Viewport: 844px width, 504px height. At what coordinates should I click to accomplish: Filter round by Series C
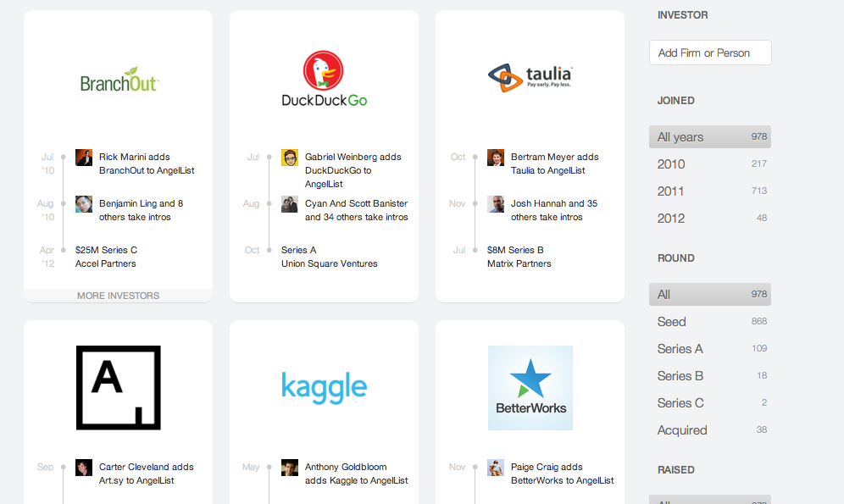point(710,403)
